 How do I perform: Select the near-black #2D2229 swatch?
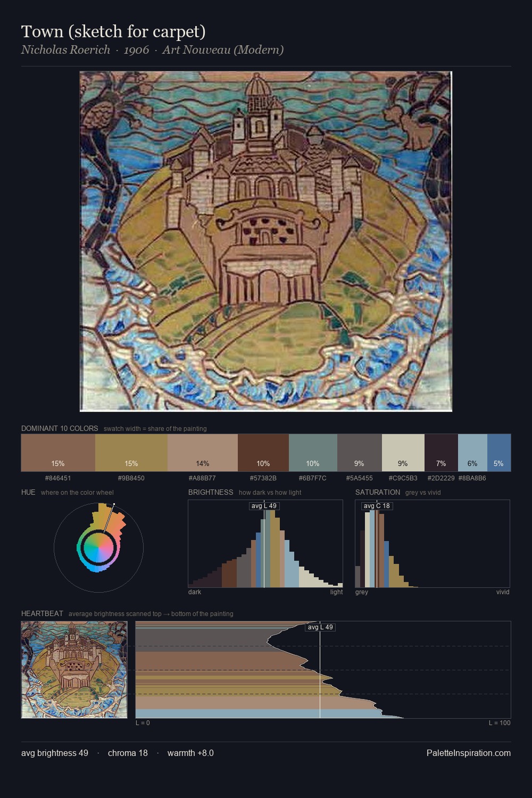[x=441, y=453]
